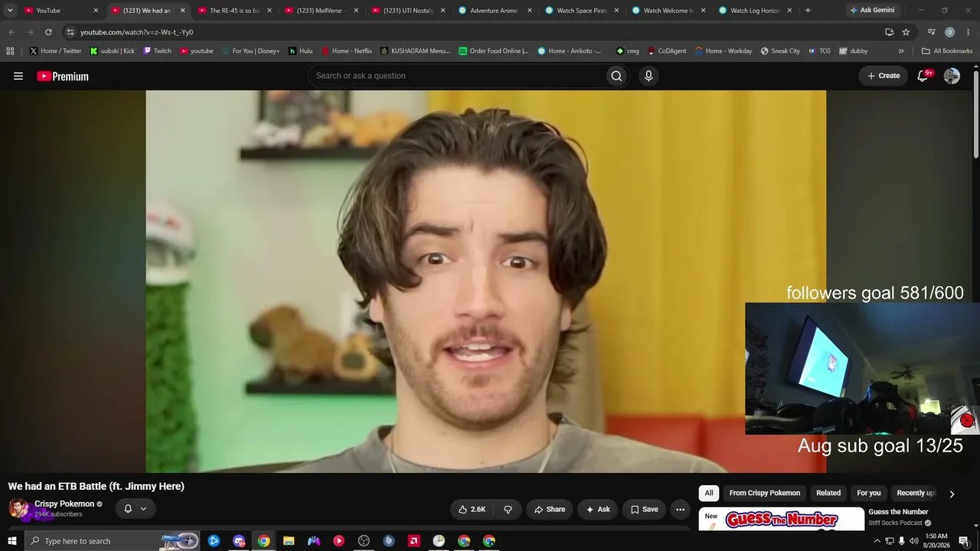The width and height of the screenshot is (980, 551).
Task: Select the All filter chip
Action: 709,494
